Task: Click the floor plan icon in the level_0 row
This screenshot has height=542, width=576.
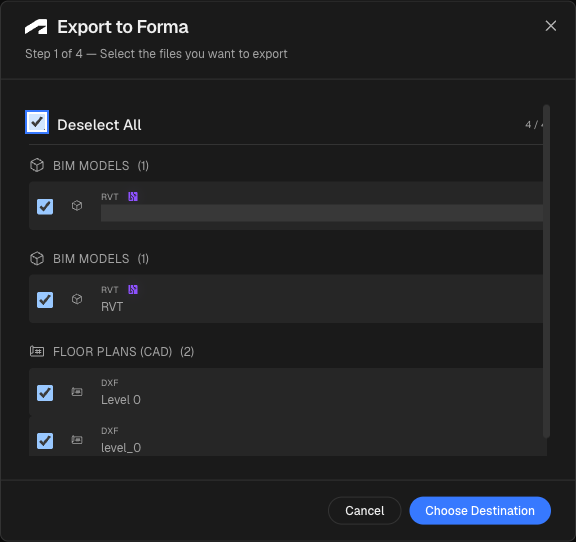Action: click(77, 439)
